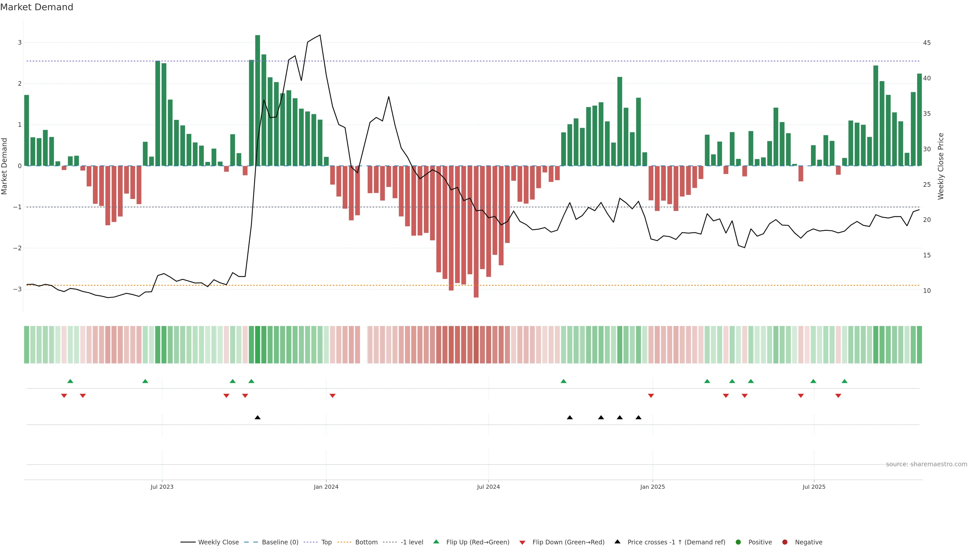Click the black Price crosses -1 triangle legend icon
Screen dimensions: 980x551
pyautogui.click(x=617, y=542)
